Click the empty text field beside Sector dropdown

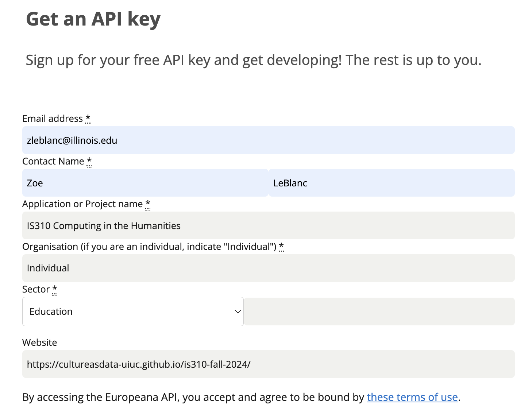tap(379, 312)
